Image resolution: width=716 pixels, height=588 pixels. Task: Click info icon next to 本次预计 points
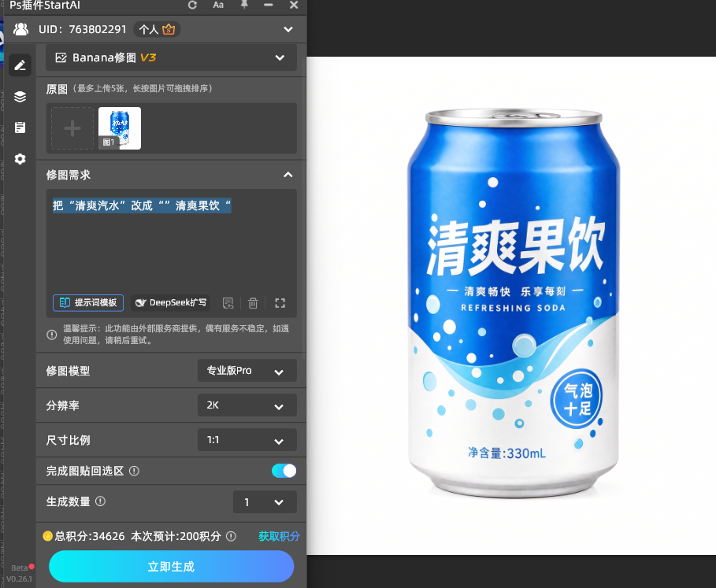click(x=231, y=536)
